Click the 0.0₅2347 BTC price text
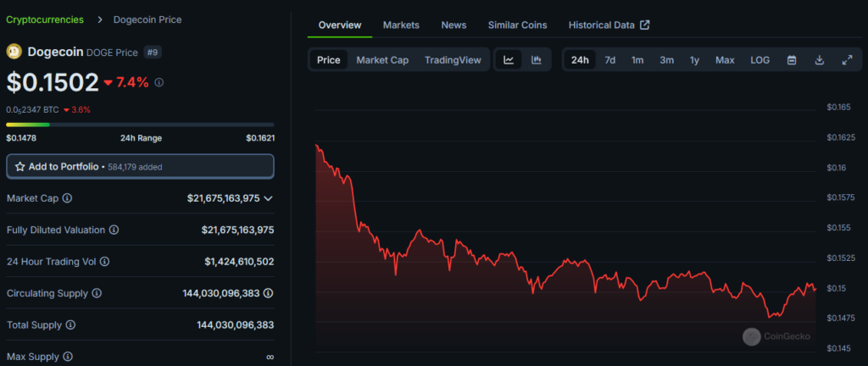The width and height of the screenshot is (868, 366). (x=33, y=109)
